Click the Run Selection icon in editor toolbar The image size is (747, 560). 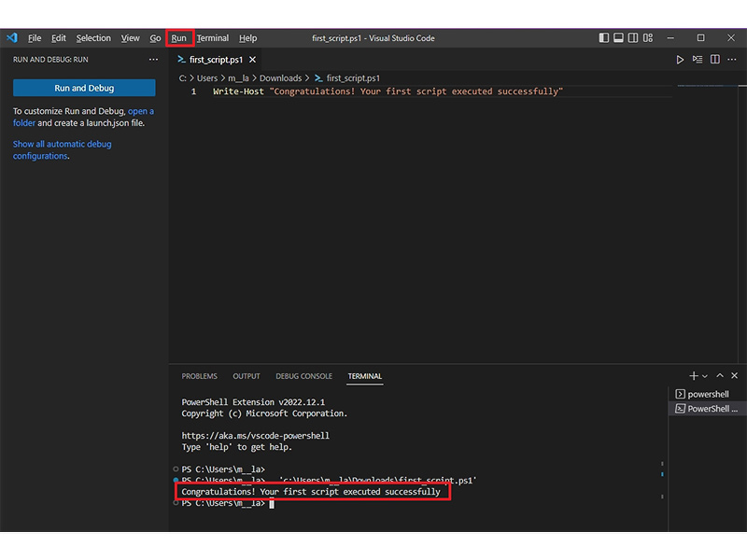click(x=698, y=60)
